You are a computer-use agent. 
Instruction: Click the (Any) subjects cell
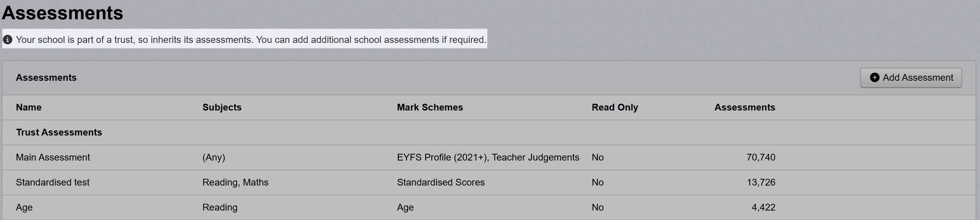(x=213, y=157)
